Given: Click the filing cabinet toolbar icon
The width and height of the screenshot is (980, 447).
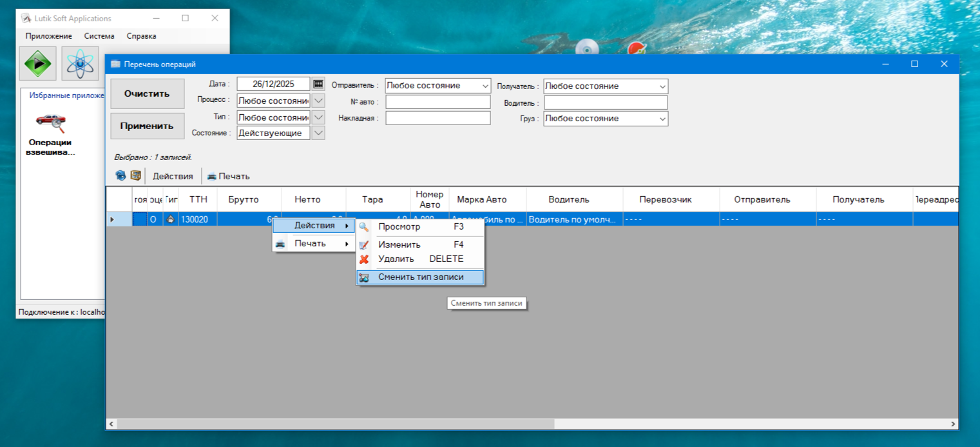Looking at the screenshot, I should (135, 175).
